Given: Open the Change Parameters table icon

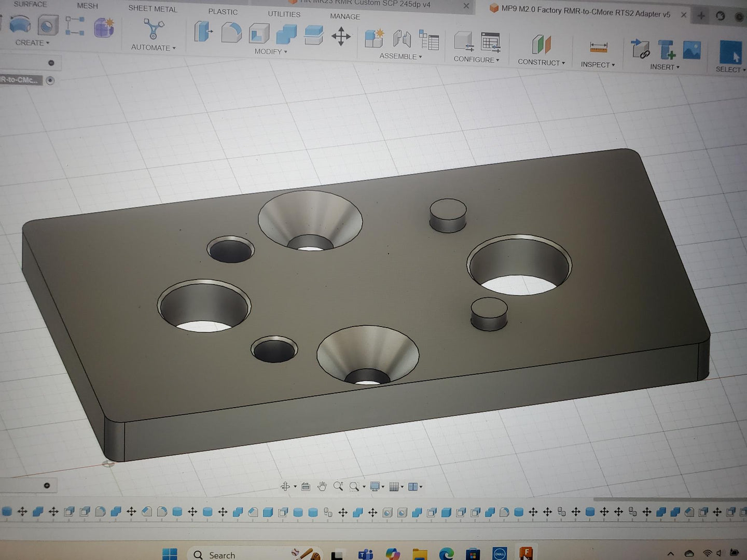Looking at the screenshot, I should point(491,43).
